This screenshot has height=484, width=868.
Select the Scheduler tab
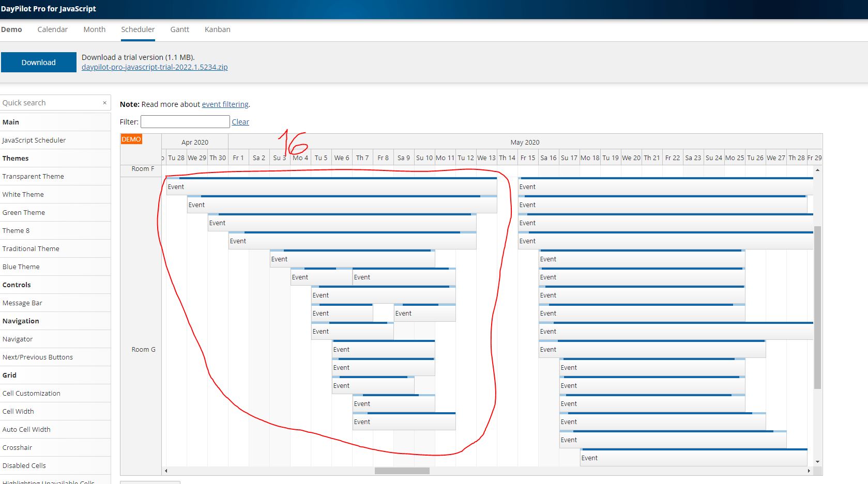[138, 29]
